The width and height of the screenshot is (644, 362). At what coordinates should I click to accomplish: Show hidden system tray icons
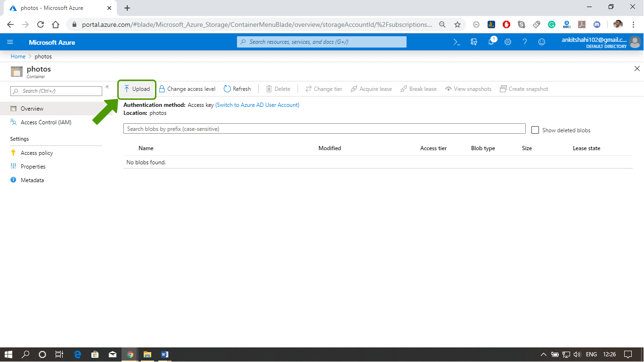point(543,354)
